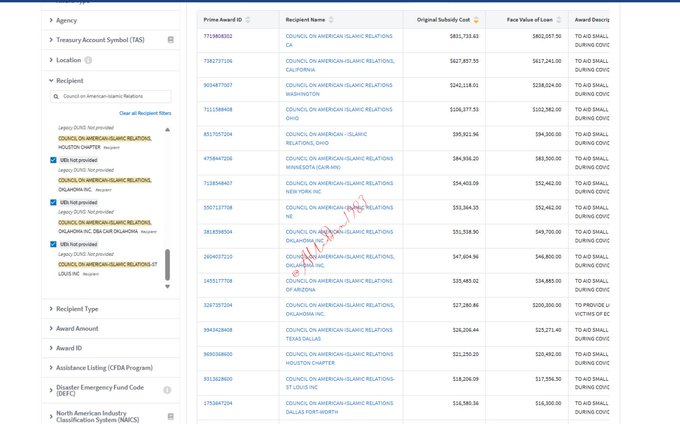Open prime award 7719808302
The height and width of the screenshot is (424, 680).
coord(218,36)
